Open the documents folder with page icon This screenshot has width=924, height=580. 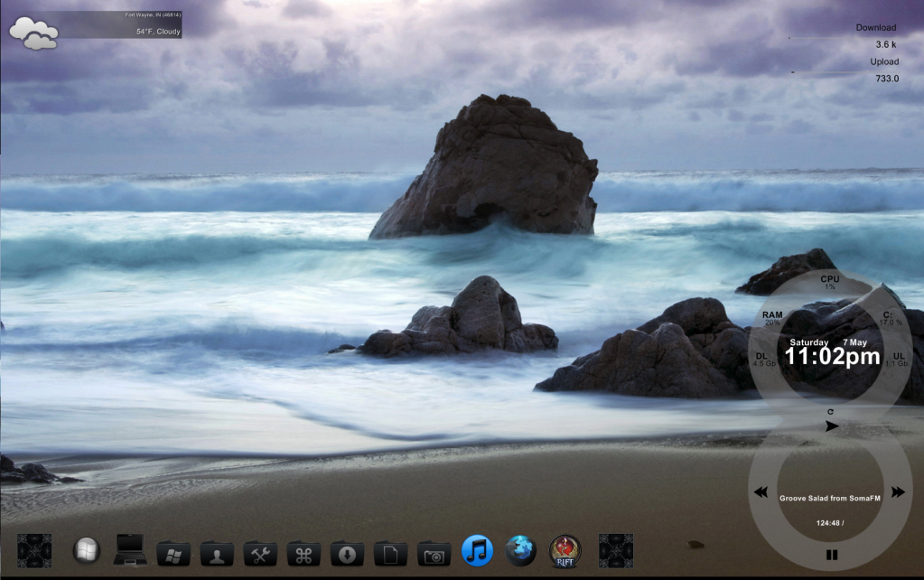[x=390, y=553]
